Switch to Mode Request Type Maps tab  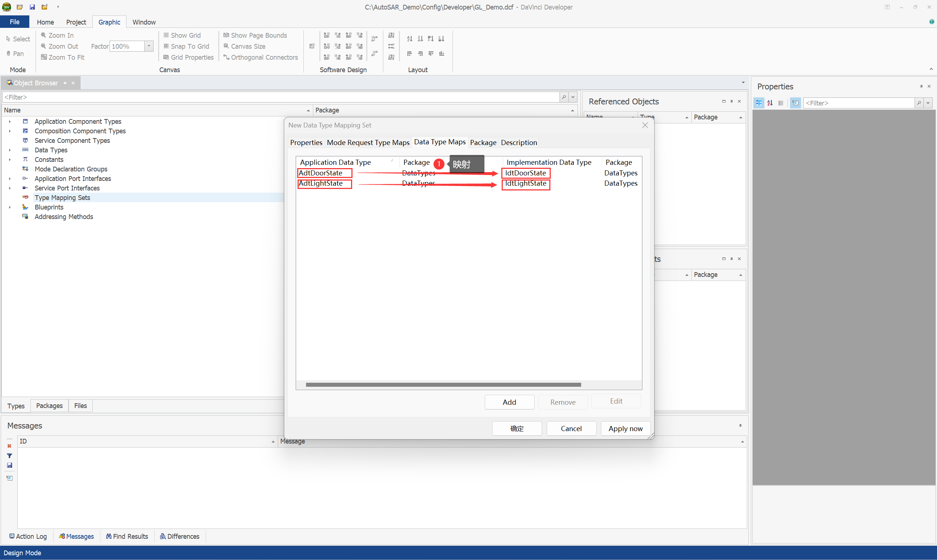[368, 142]
